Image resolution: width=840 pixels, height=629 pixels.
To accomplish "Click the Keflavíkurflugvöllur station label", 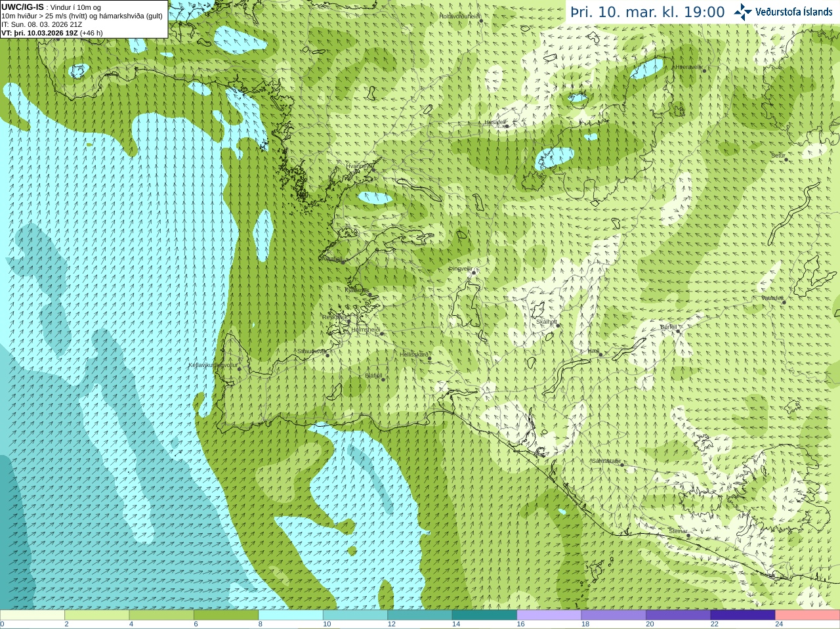I will (213, 365).
